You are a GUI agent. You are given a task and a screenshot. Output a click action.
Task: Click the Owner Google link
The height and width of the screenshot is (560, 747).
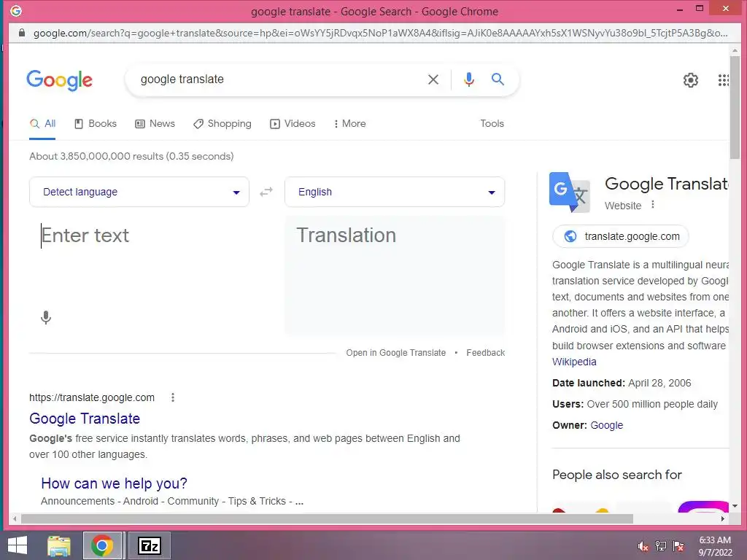click(x=606, y=425)
